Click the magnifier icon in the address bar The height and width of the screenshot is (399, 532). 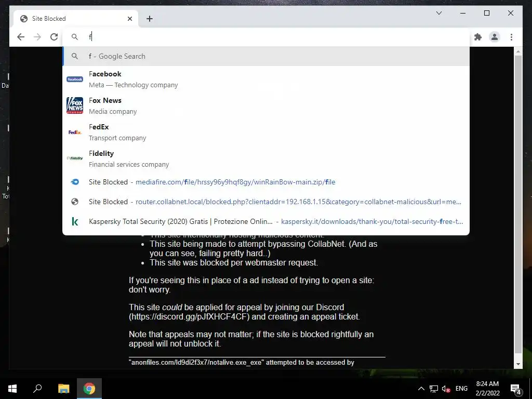pyautogui.click(x=75, y=37)
